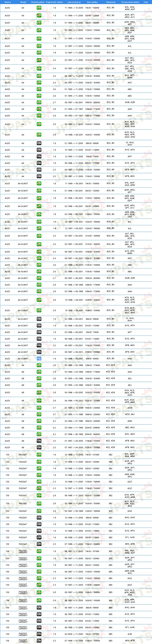Click petrol icon in Passat 2.8 132kW AGE row
This screenshot has width=152, height=644.
tap(39, 511)
